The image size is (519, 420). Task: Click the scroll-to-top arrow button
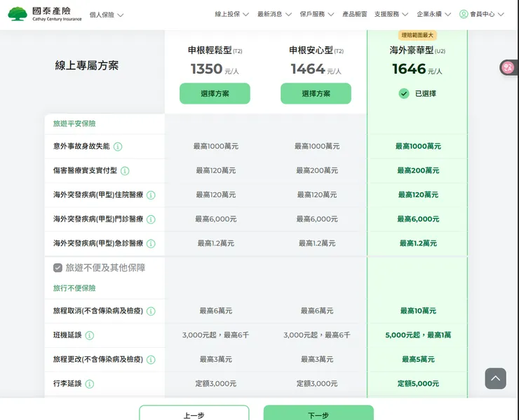[495, 379]
